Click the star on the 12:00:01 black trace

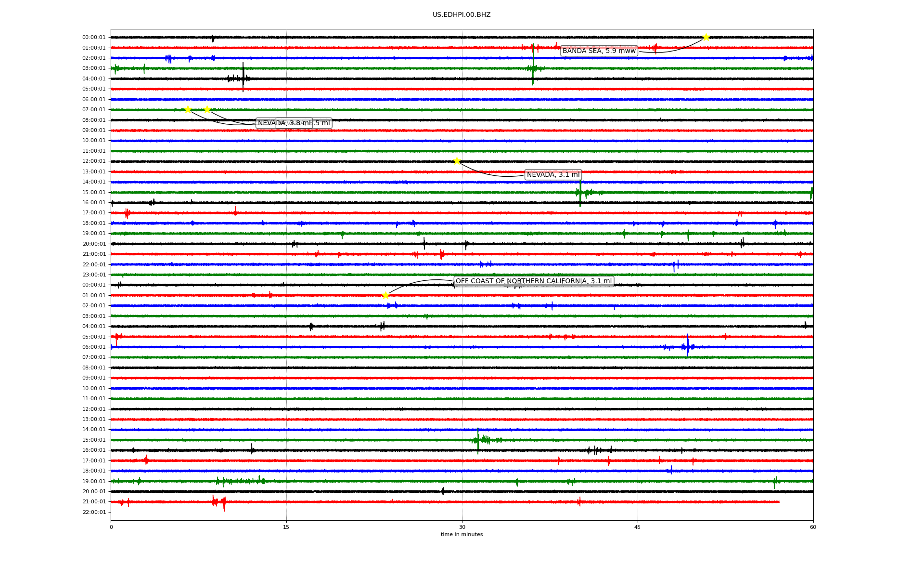coord(457,161)
